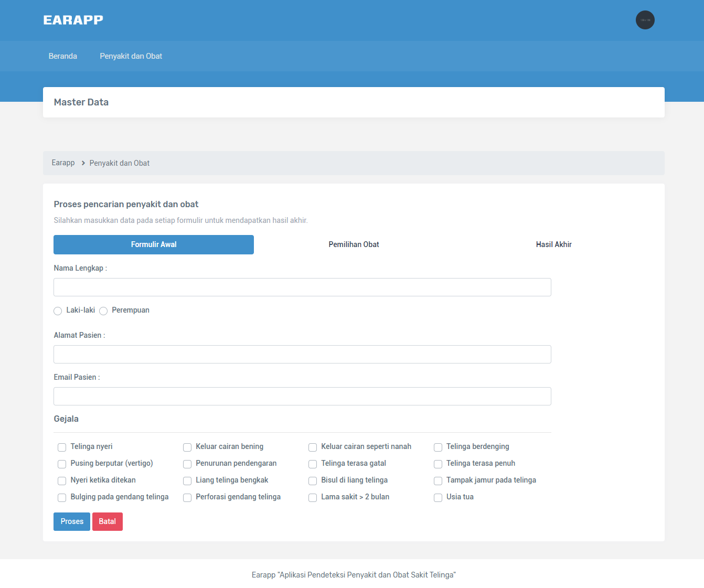Screen dimensions: 704x588
Task: Tick the Keluar cairan seperti nanah checkbox
Action: pos(313,447)
